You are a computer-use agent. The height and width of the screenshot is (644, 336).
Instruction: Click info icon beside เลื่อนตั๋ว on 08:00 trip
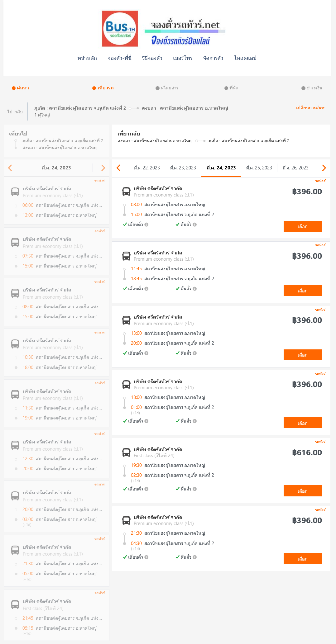[146, 225]
